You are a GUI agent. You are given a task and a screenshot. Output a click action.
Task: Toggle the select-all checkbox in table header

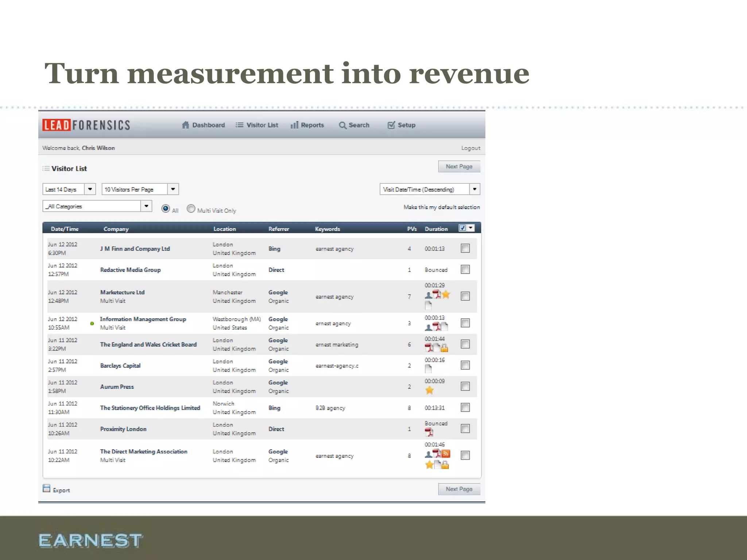click(x=462, y=228)
